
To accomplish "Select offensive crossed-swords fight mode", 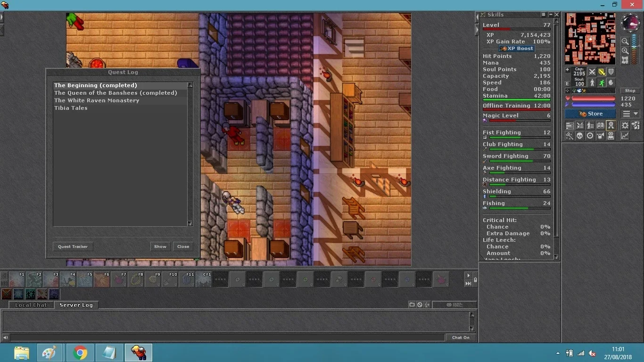I will [x=592, y=72].
